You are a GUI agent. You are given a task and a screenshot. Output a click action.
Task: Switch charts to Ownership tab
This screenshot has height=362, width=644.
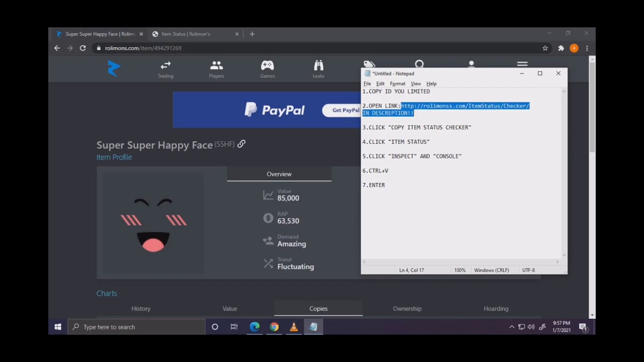(x=407, y=309)
